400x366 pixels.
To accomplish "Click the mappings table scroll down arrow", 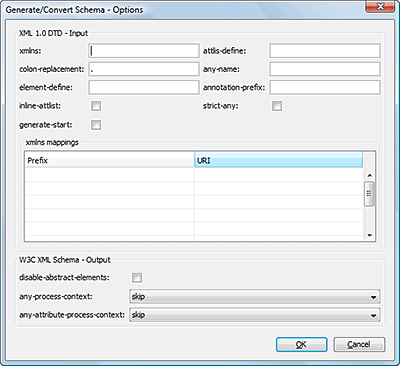I will point(369,235).
